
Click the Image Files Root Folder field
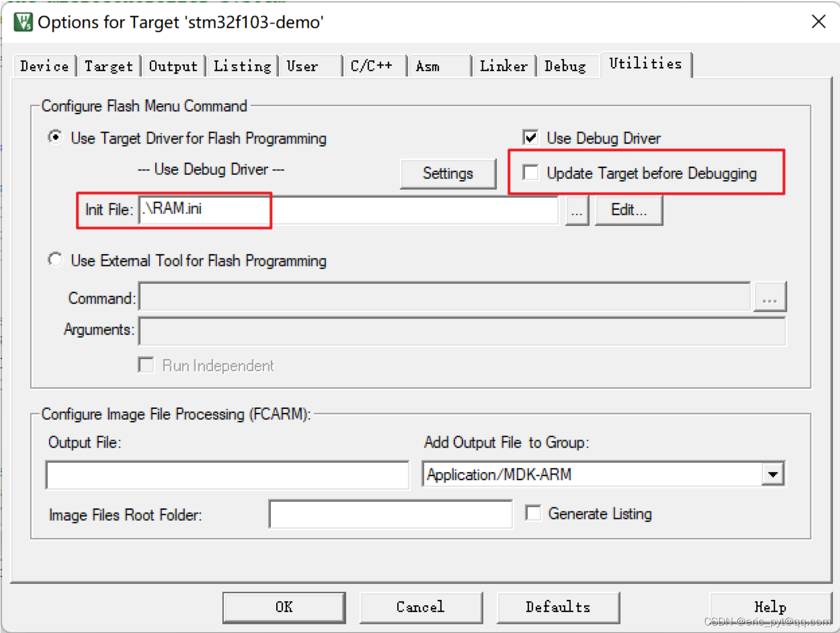tap(391, 514)
